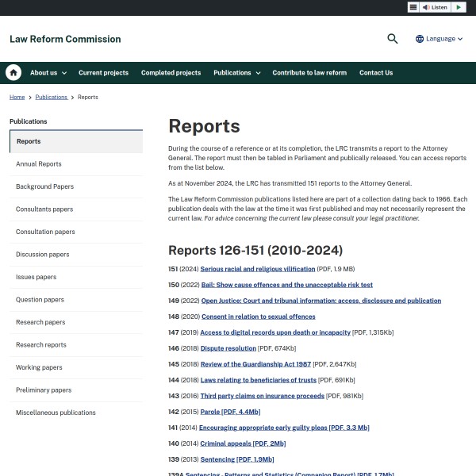Open Discussion papers from sidebar
This screenshot has width=476, height=476.
(x=42, y=255)
